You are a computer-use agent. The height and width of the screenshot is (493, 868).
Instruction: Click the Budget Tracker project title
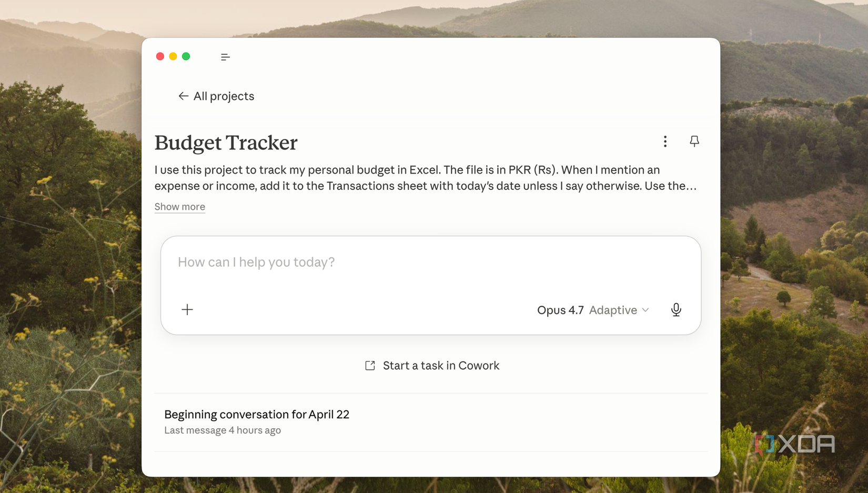(x=226, y=143)
